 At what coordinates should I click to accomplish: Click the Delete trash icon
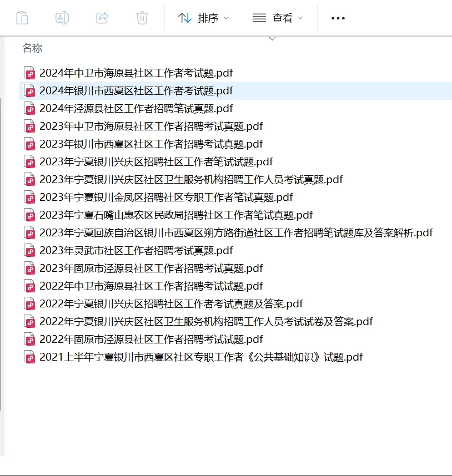(142, 18)
